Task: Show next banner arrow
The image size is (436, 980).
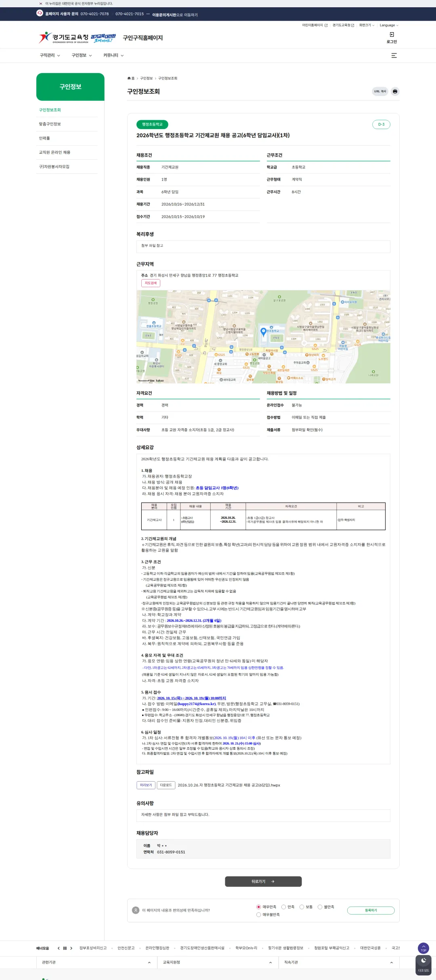Action: 71,948
